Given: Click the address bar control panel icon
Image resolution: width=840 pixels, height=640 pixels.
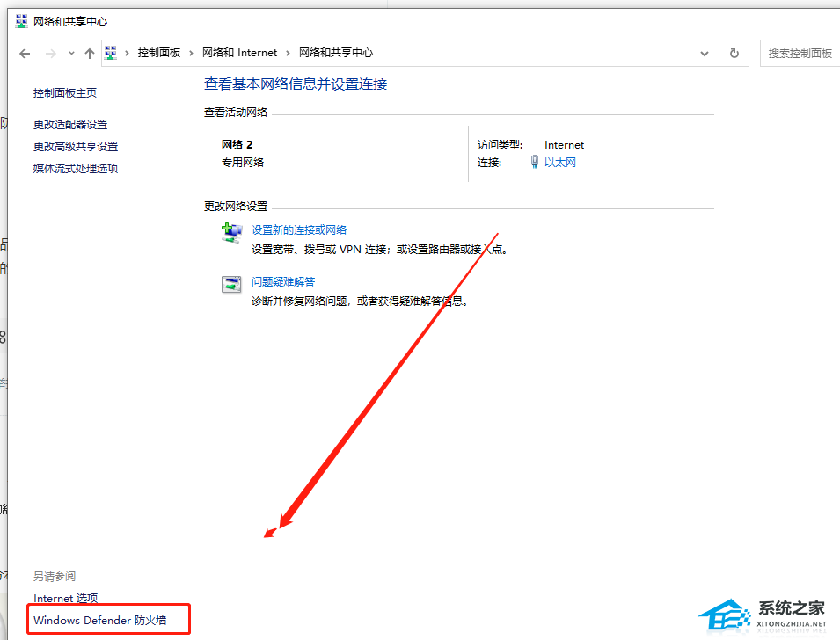Looking at the screenshot, I should tap(110, 53).
